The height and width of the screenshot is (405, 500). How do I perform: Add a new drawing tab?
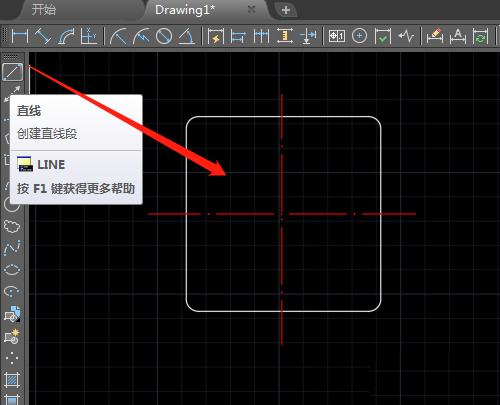pyautogui.click(x=286, y=10)
